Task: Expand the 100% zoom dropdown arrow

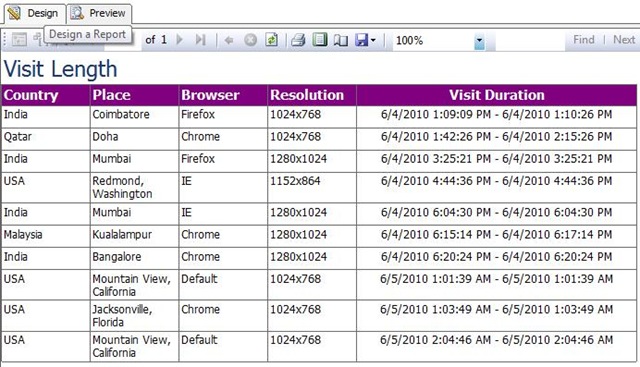Action: tap(479, 41)
